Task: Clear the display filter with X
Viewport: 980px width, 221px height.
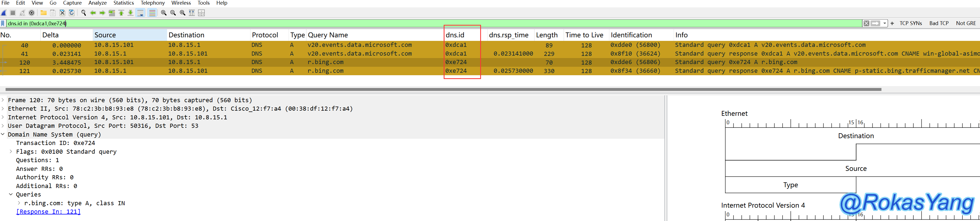Action: point(866,24)
